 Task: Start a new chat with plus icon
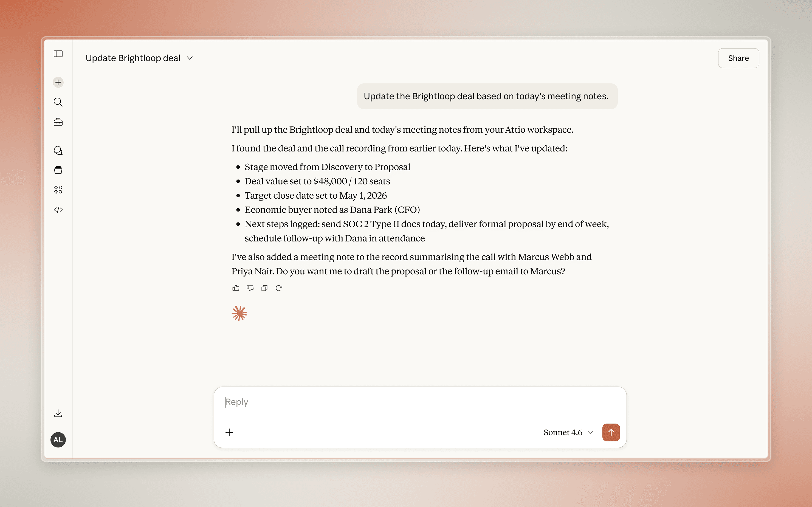pos(58,82)
